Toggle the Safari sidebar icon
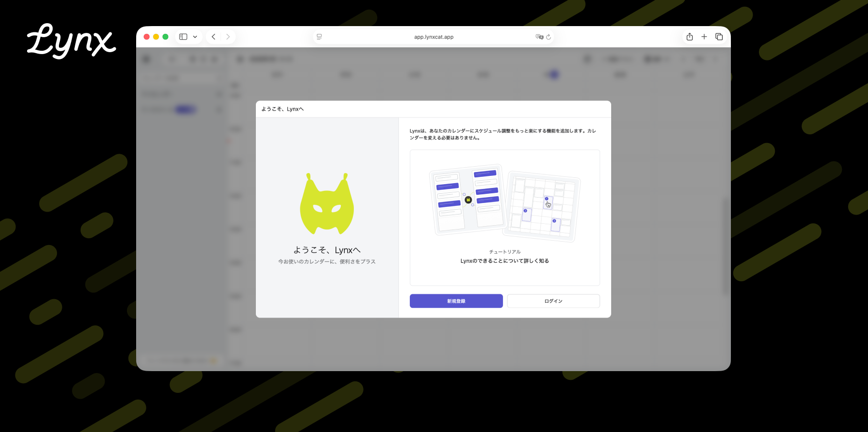Image resolution: width=868 pixels, height=432 pixels. pyautogui.click(x=183, y=37)
